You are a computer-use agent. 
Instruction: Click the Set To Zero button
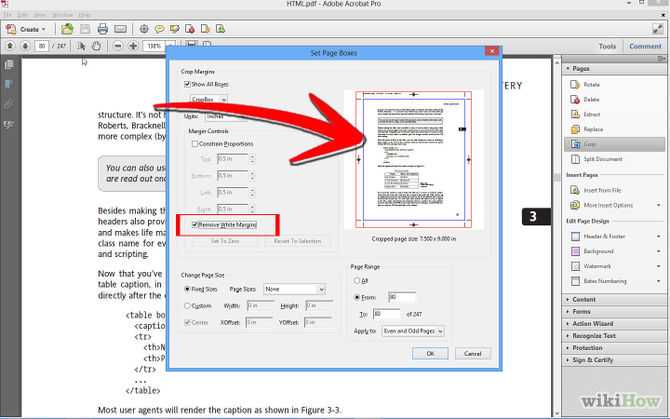(x=225, y=241)
